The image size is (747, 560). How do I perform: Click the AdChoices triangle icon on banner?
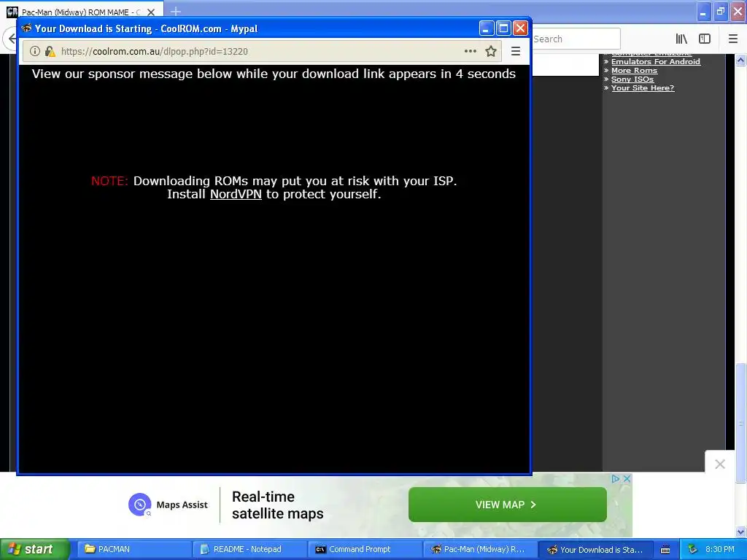coord(615,478)
